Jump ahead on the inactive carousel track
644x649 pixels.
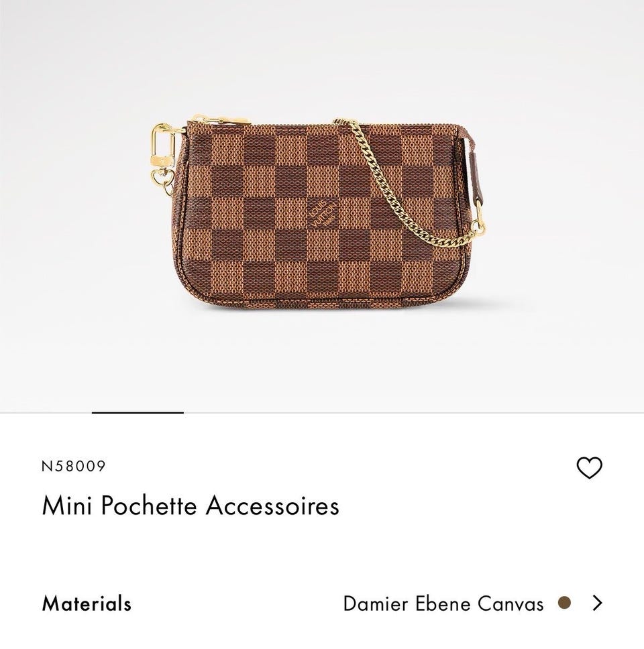tap(413, 412)
